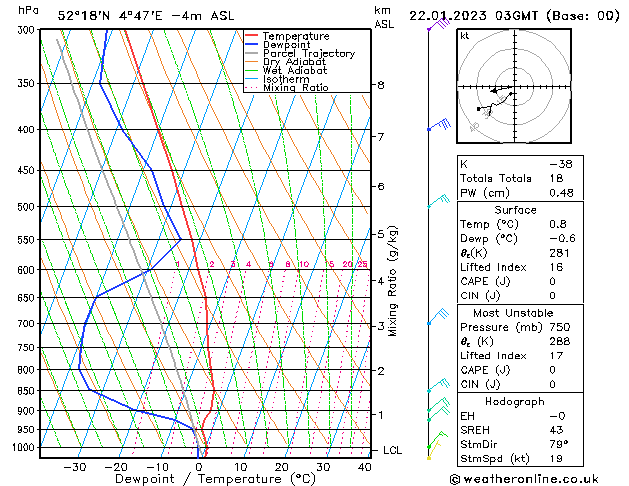
Task: Click the SREH value in the Hodograph table
Action: click(x=556, y=430)
